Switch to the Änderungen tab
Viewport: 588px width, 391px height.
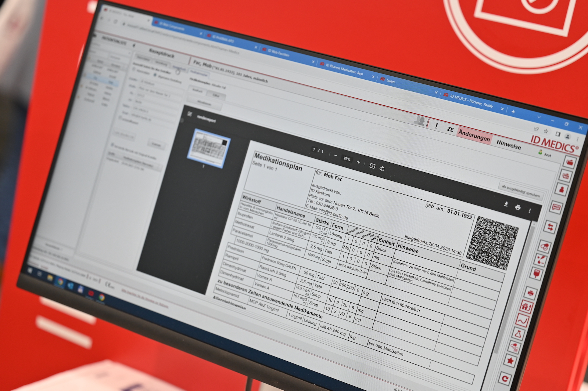point(474,136)
